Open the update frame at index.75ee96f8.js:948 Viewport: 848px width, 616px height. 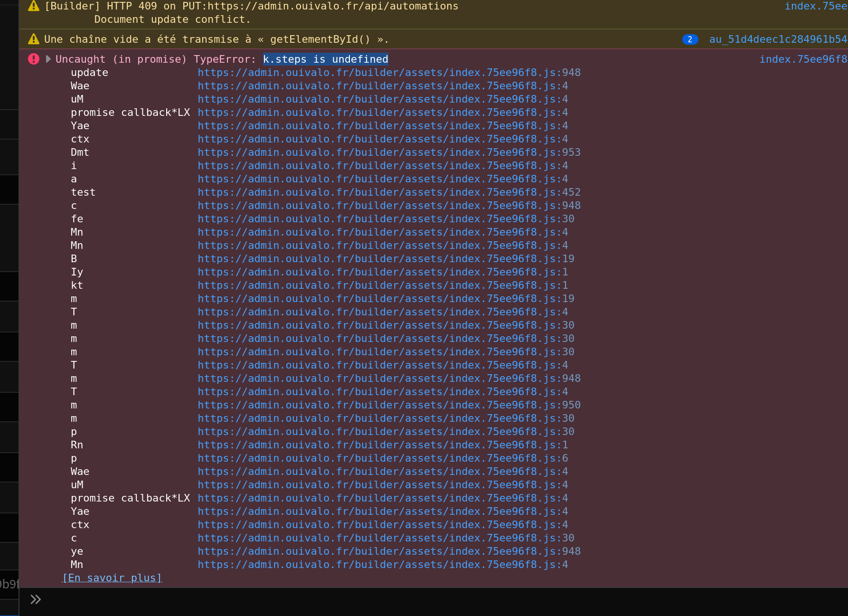click(x=389, y=72)
